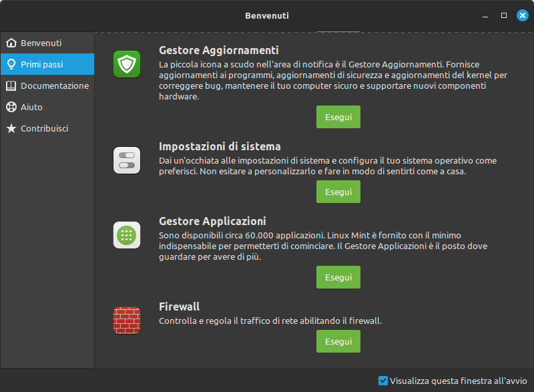Launch Gestore Aggiornamenti with Esegui button

[x=338, y=117]
